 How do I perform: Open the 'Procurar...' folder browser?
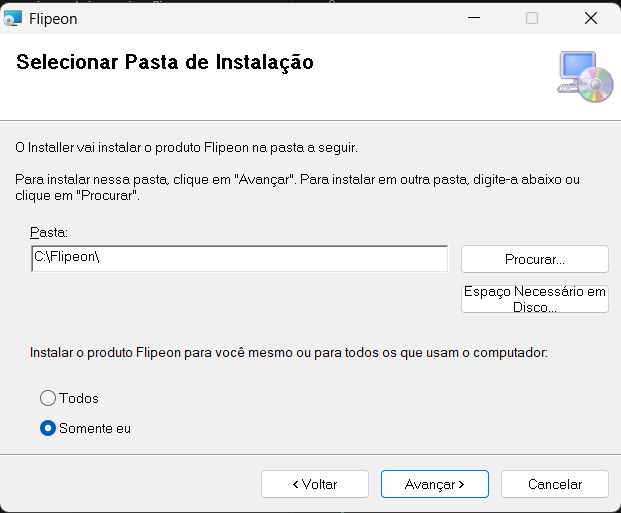tap(535, 259)
